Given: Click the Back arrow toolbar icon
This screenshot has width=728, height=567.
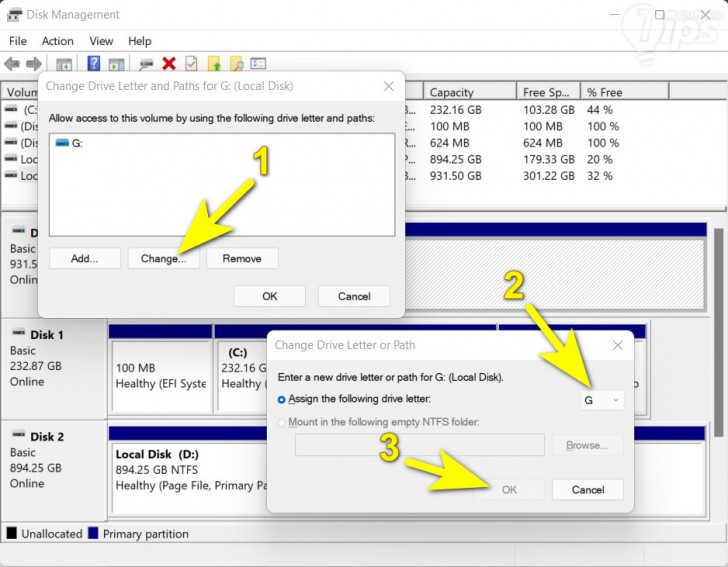Looking at the screenshot, I should pyautogui.click(x=12, y=64).
